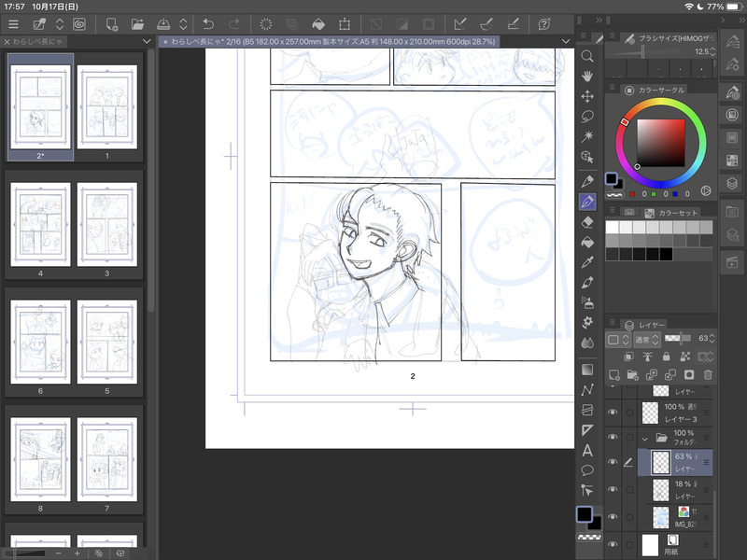Click the Create layer mask icon

pyautogui.click(x=689, y=375)
